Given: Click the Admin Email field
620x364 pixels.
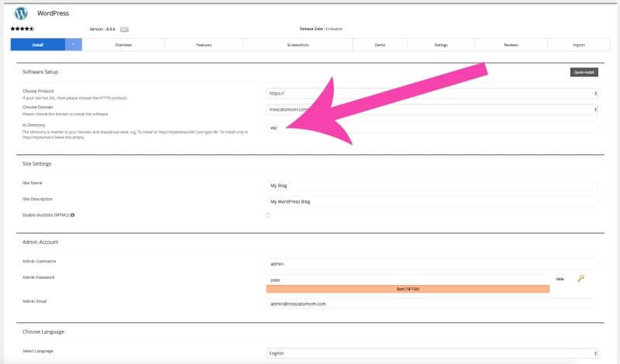Looking at the screenshot, I should [432, 304].
